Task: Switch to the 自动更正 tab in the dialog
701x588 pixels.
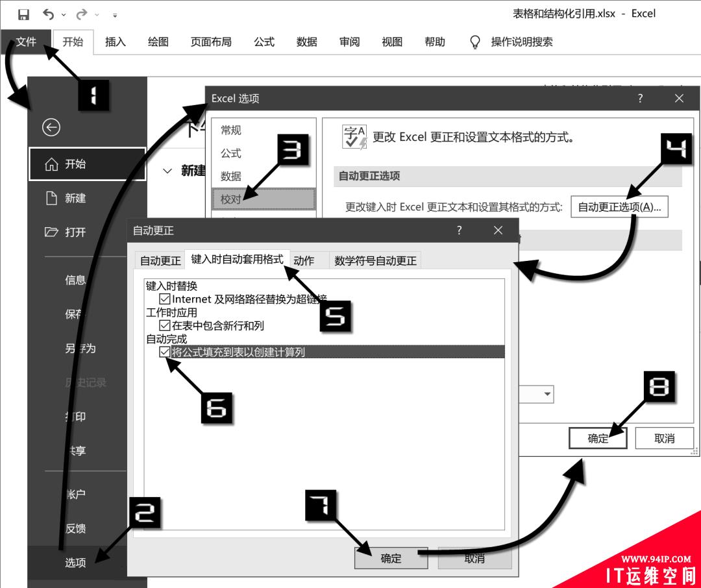Action: [x=160, y=261]
